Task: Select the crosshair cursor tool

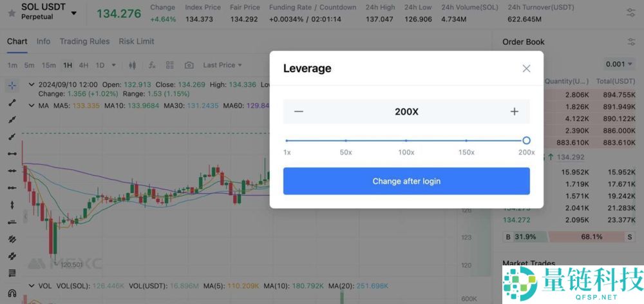Action: click(12, 86)
